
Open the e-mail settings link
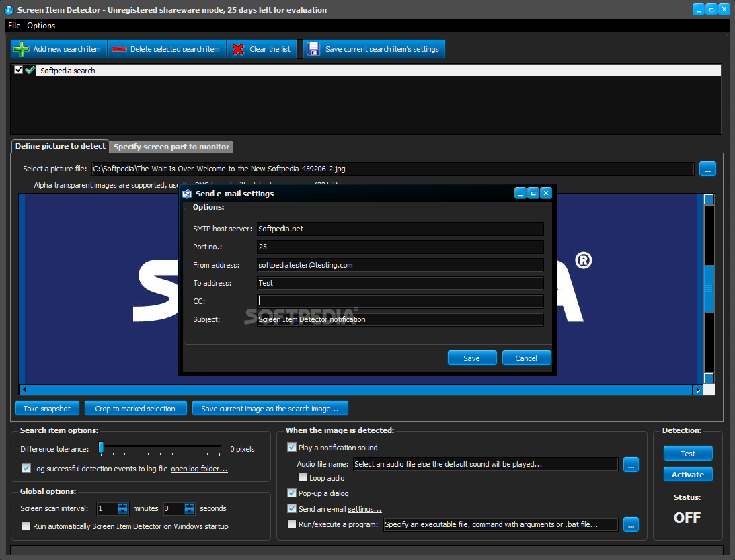[x=364, y=509]
